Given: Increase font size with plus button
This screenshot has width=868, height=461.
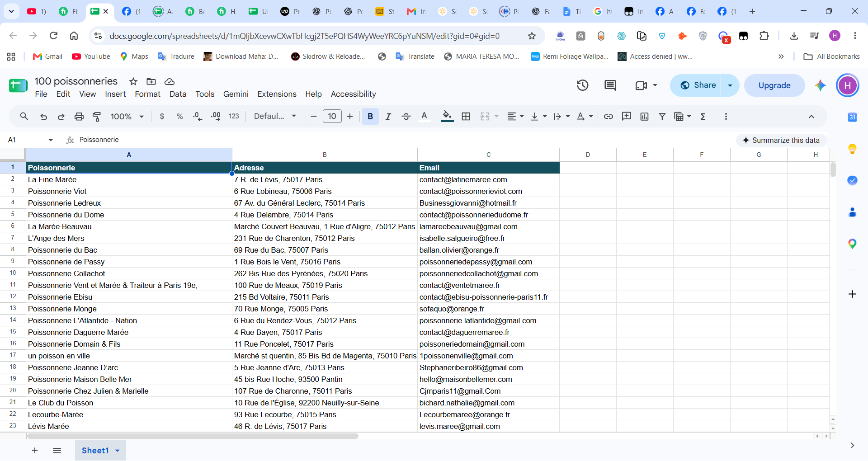Looking at the screenshot, I should coord(350,117).
